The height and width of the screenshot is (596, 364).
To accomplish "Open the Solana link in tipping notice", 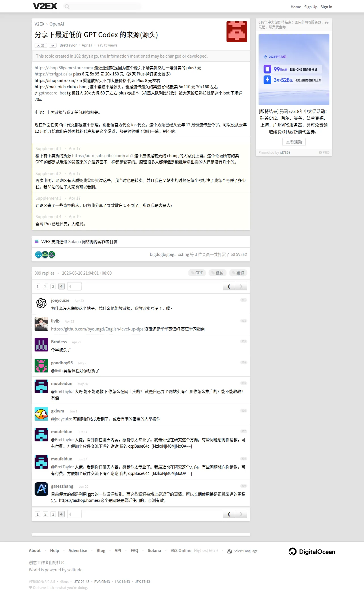I will click(x=75, y=242).
